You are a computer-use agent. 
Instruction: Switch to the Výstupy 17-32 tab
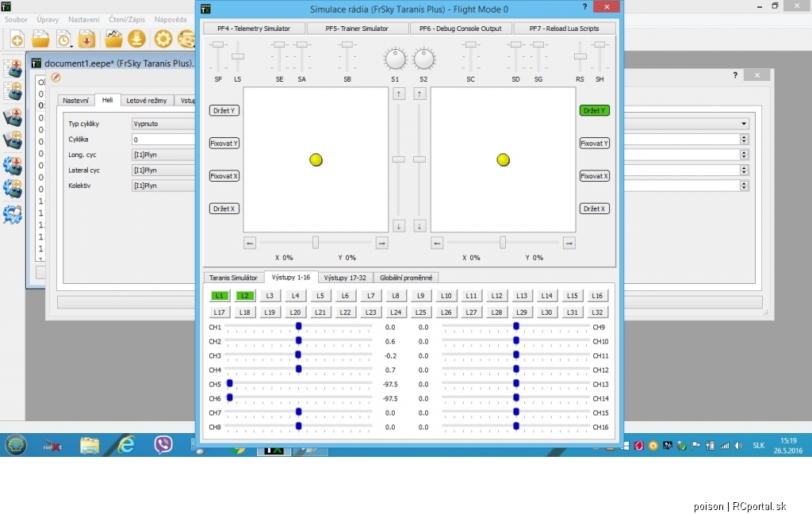pos(345,278)
